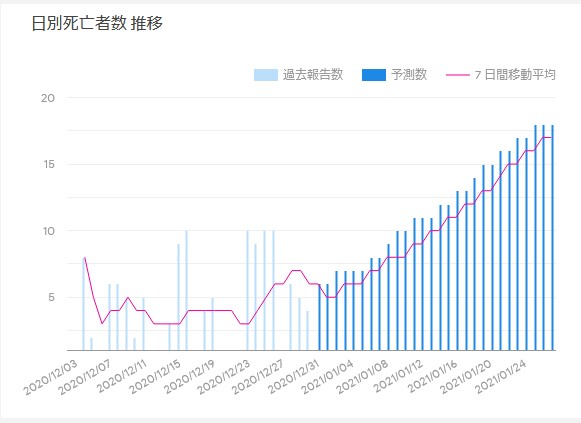This screenshot has height=423, width=581.
Task: Click the 2020/12/03 date label
Action: coord(51,377)
